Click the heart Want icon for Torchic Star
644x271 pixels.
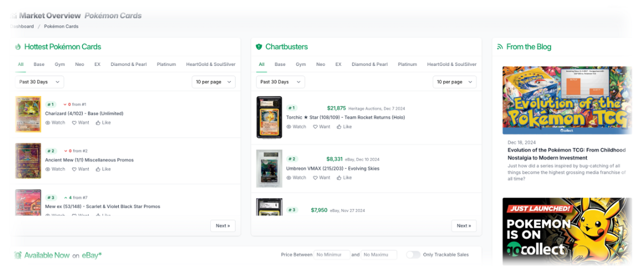point(315,127)
